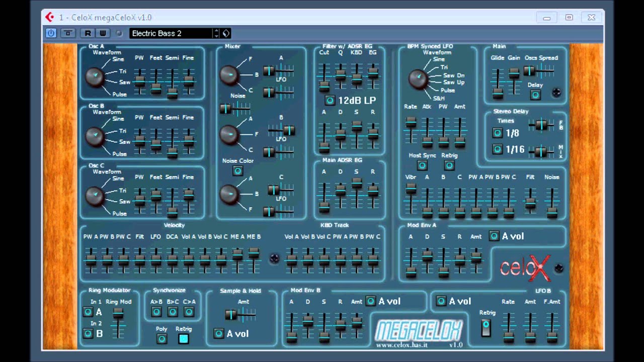
Task: Toggle the Poly button
Action: point(162,339)
